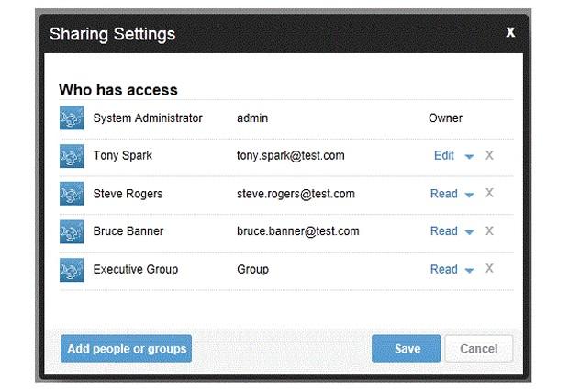Image resolution: width=569 pixels, height=392 pixels.
Task: Click the Executive Group avatar icon
Action: (x=72, y=270)
